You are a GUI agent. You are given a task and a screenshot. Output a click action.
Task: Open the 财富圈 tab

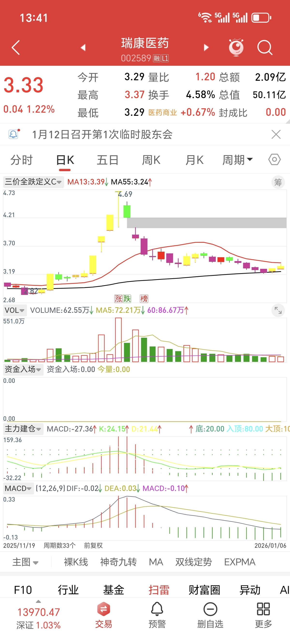(x=204, y=590)
